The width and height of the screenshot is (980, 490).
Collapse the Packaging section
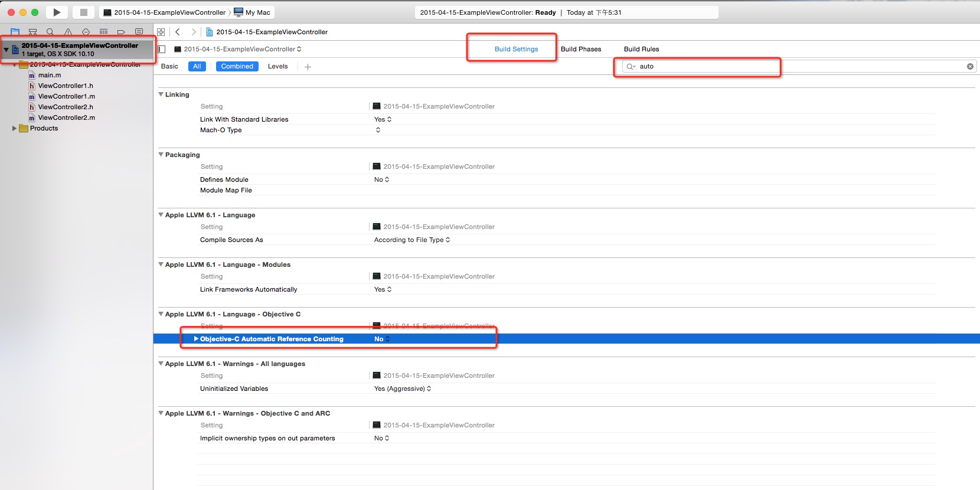coord(161,155)
